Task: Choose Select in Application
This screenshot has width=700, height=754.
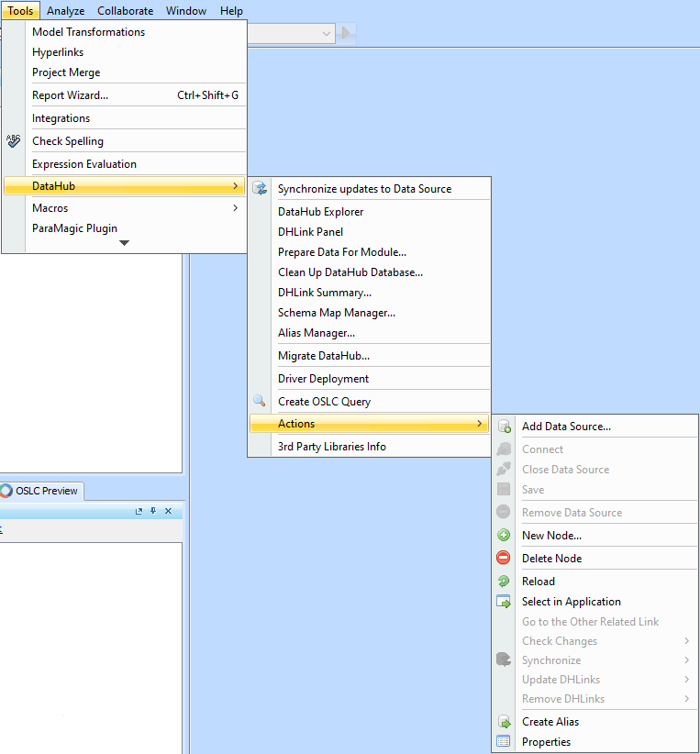Action: [x=595, y=601]
